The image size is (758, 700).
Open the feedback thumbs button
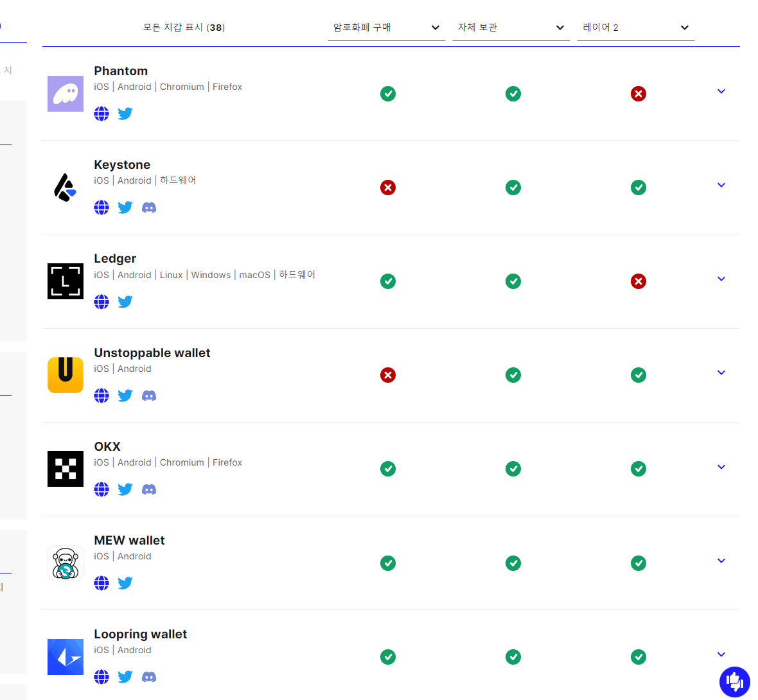[x=734, y=681]
